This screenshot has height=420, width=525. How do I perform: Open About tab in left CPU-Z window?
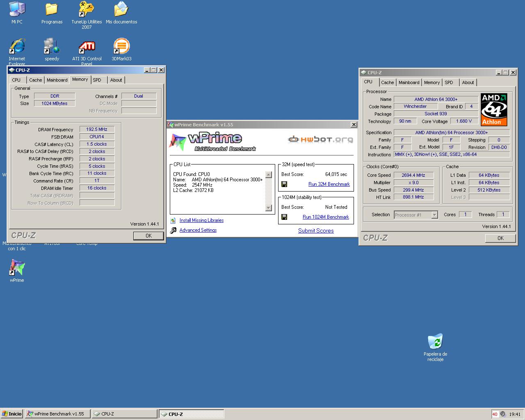[x=116, y=80]
